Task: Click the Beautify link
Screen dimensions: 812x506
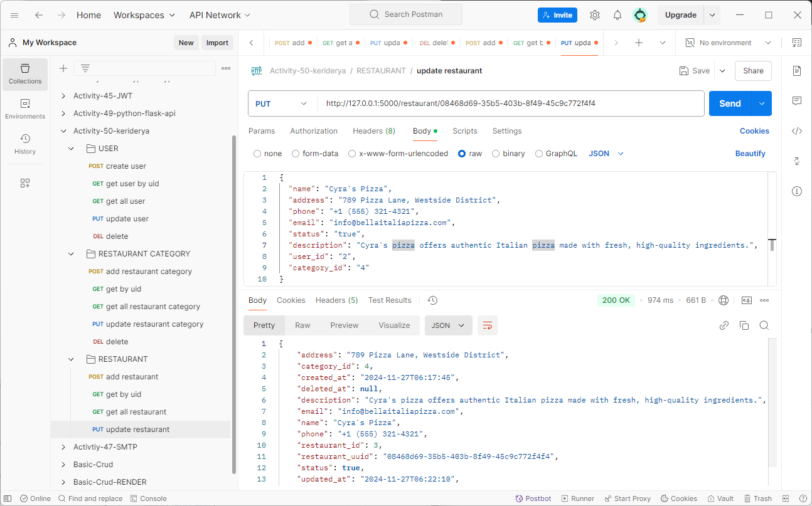Action: pyautogui.click(x=751, y=154)
